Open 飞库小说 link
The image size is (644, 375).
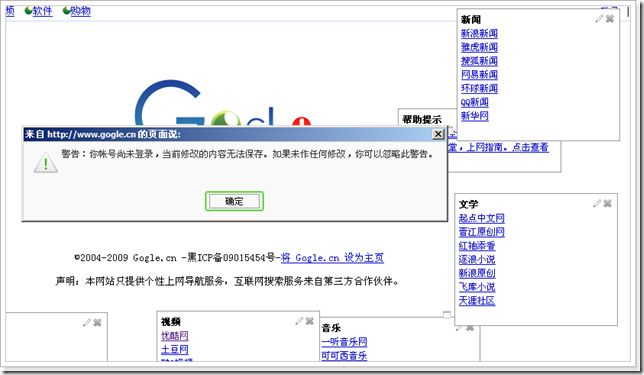pos(477,287)
